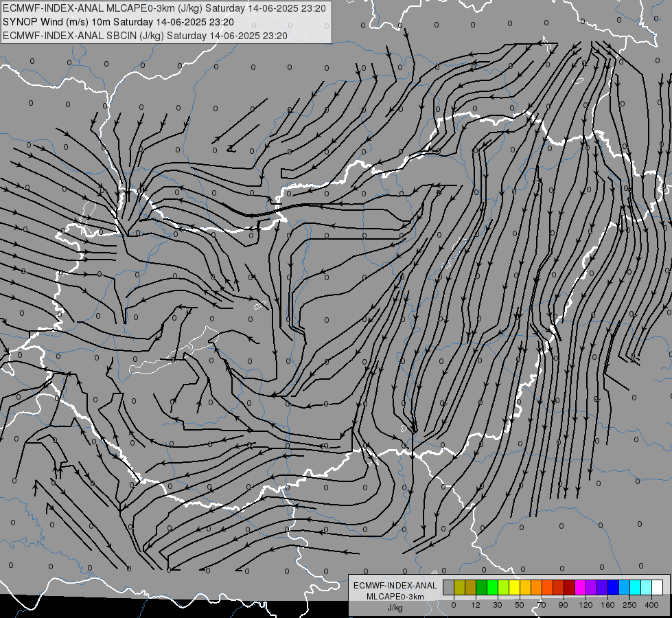
Task: Select the pure yellow swatch in the colorbar
Action: 514,587
